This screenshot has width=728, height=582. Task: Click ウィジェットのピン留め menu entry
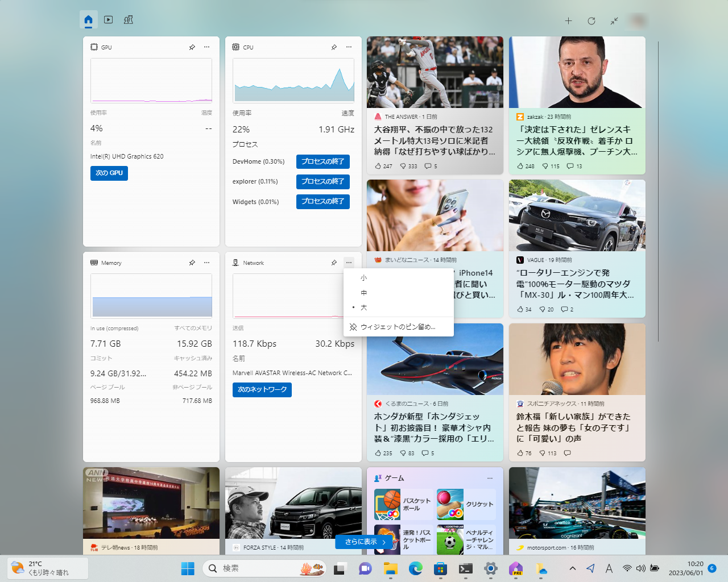pyautogui.click(x=398, y=326)
